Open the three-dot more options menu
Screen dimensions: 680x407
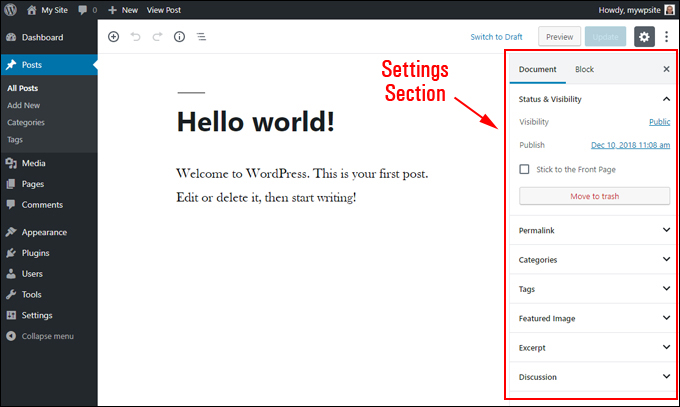pos(667,37)
